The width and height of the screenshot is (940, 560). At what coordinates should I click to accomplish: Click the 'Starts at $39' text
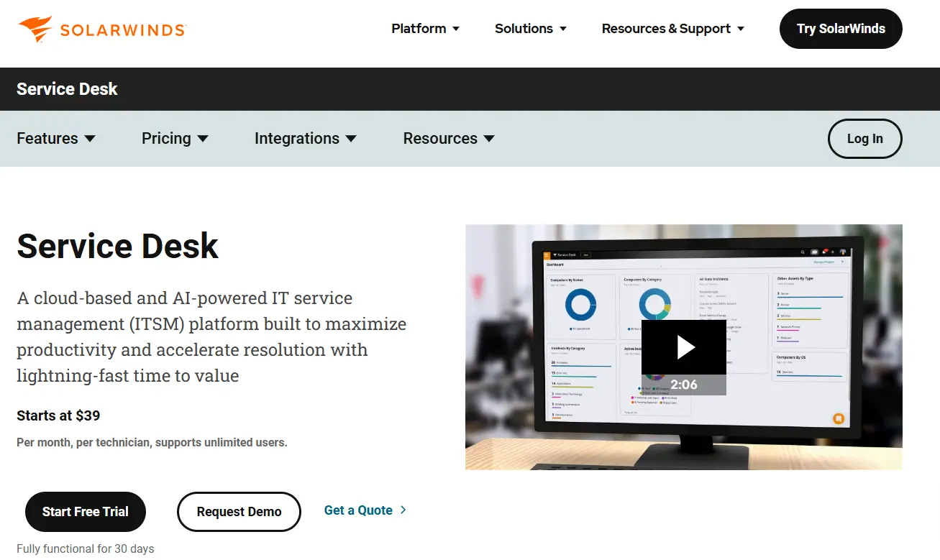[58, 416]
